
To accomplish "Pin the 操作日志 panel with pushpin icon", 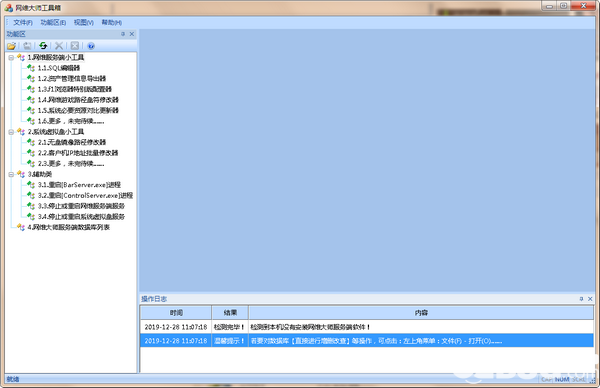I will (x=581, y=299).
